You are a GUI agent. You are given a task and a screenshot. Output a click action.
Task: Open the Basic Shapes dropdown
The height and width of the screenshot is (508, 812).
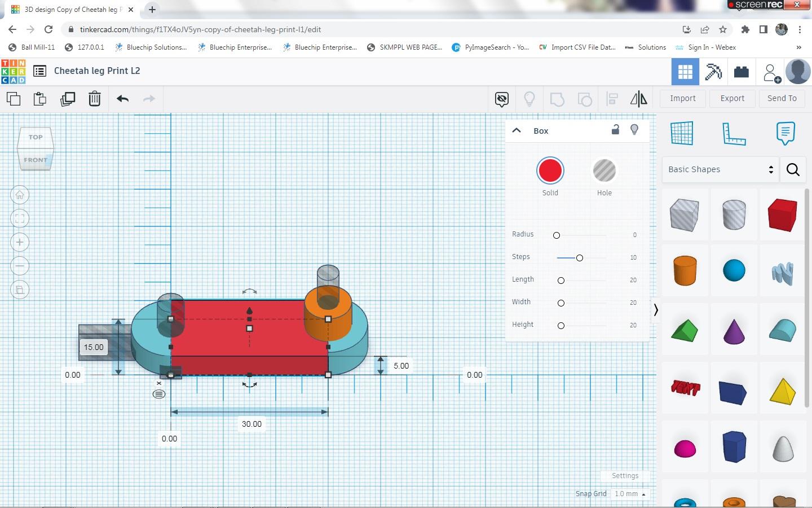tap(720, 169)
